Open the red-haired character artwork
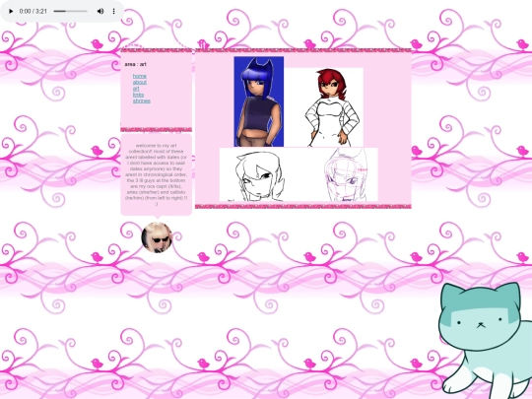This screenshot has width=532, height=399. pyautogui.click(x=324, y=107)
